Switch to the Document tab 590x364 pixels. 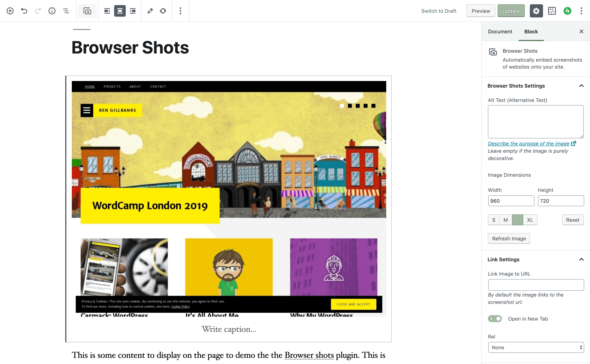click(500, 31)
